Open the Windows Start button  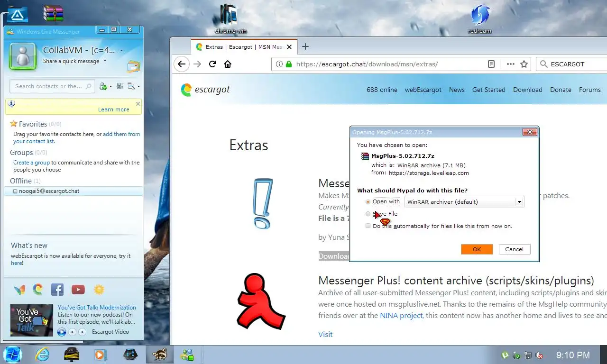tap(12, 354)
